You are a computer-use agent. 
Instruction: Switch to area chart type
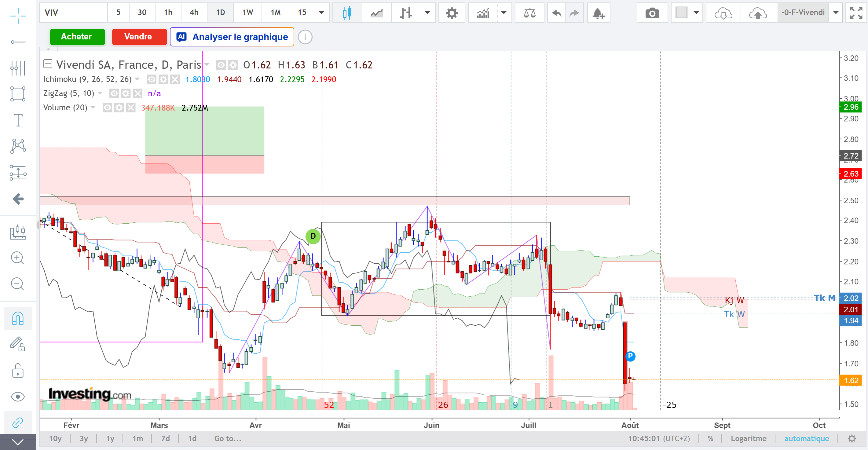[377, 13]
